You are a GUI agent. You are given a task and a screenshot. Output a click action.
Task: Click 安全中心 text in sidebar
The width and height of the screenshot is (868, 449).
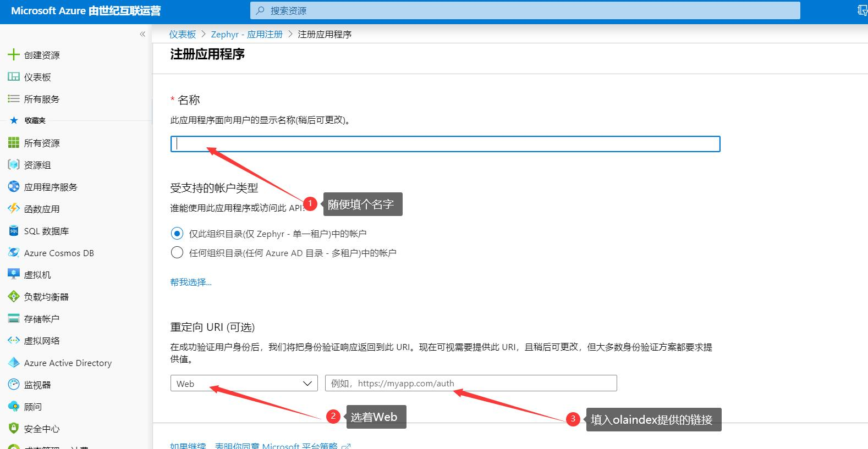(x=42, y=429)
